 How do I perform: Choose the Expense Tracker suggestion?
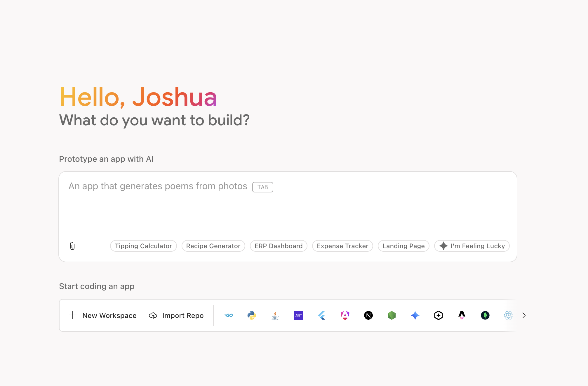tap(342, 246)
